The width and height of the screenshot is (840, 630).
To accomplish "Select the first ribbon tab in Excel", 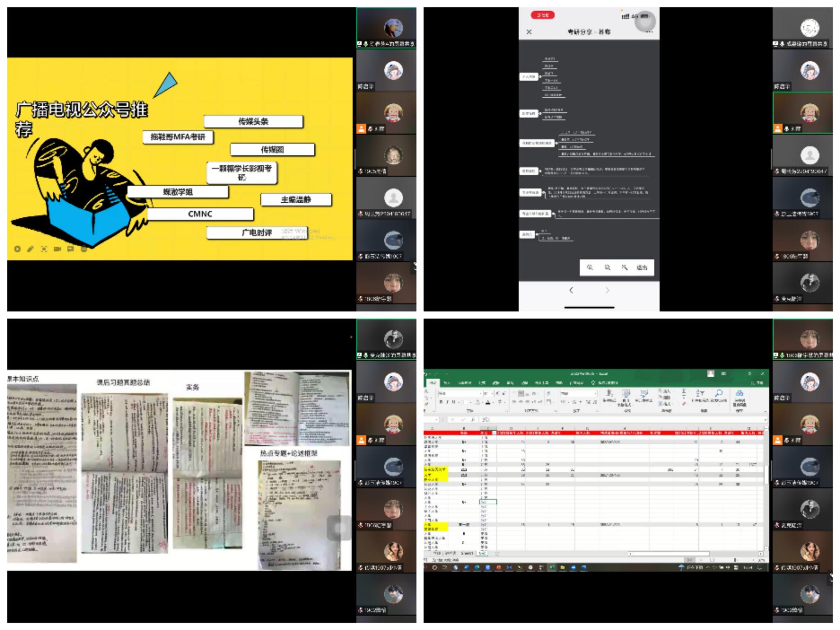I will pos(433,383).
